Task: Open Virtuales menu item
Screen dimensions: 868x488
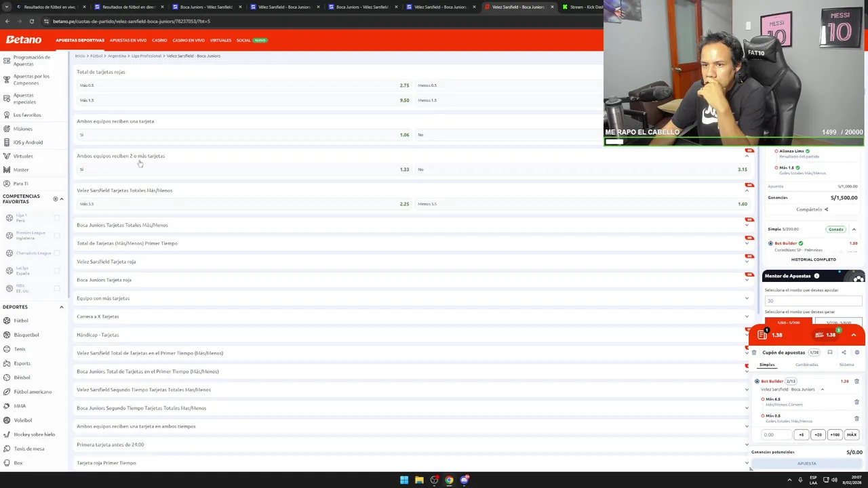Action: 220,40
